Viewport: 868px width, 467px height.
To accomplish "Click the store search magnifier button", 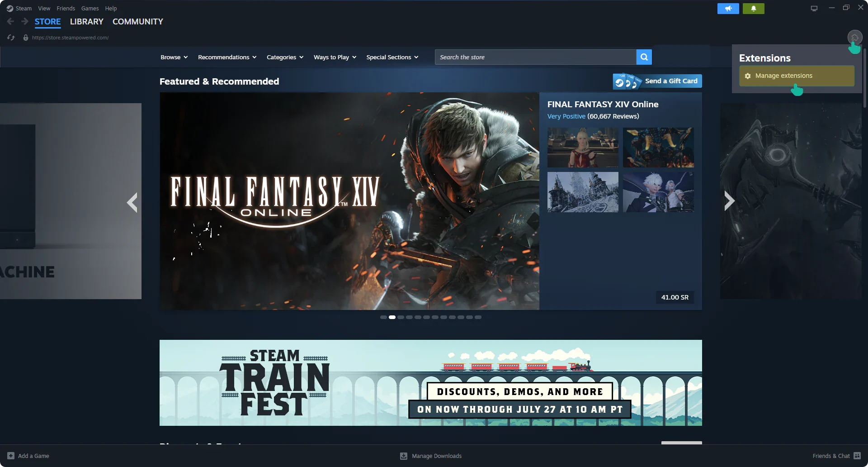I will 644,57.
